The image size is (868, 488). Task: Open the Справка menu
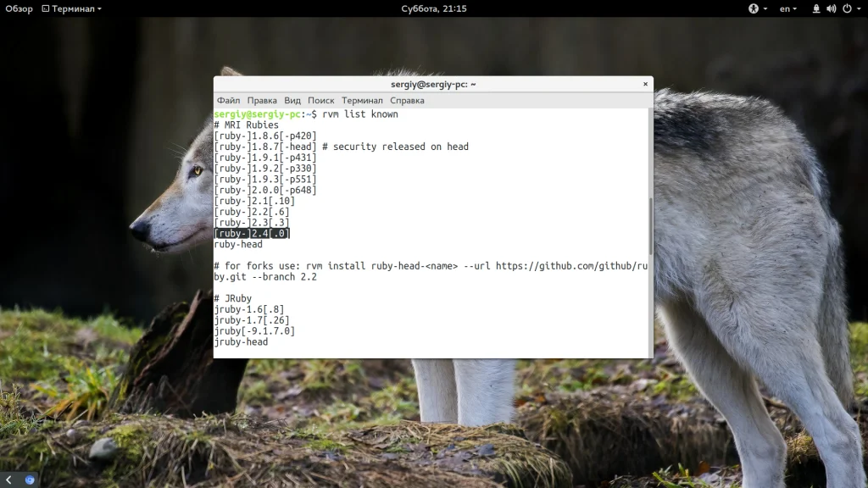[407, 101]
